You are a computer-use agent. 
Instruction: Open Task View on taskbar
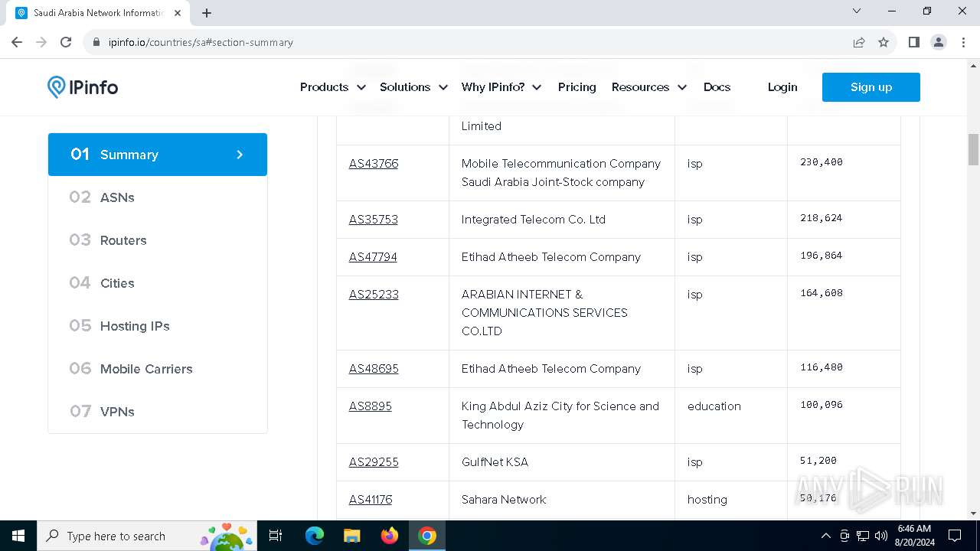click(276, 536)
